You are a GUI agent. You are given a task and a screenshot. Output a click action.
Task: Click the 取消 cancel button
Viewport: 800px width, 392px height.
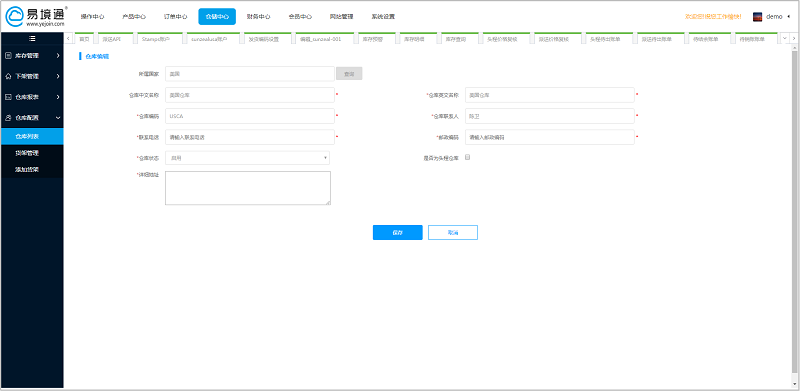453,232
